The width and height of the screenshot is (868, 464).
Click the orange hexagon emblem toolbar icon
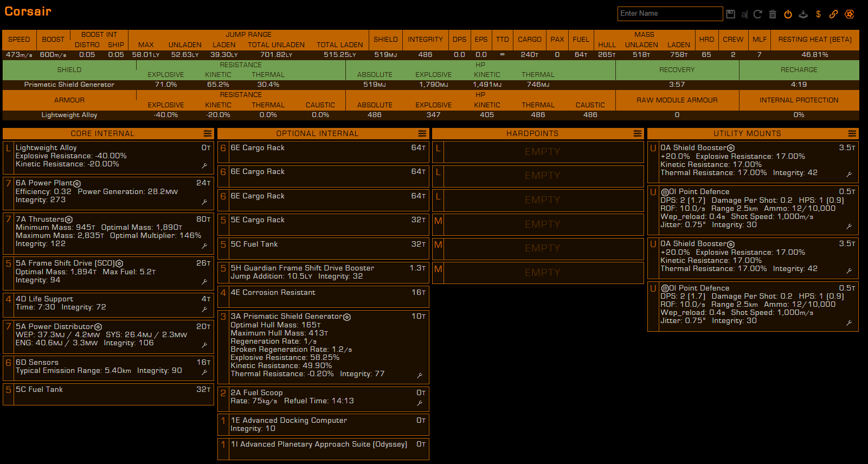pos(850,14)
